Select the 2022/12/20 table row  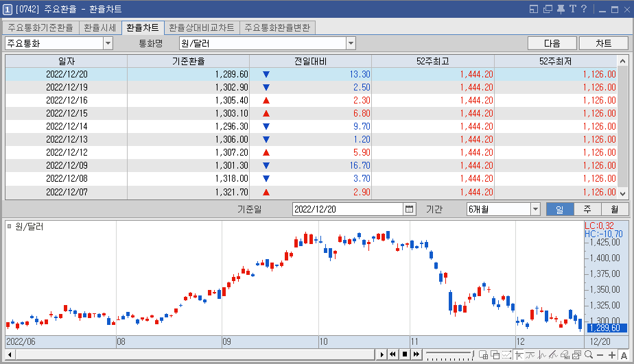tap(312, 74)
